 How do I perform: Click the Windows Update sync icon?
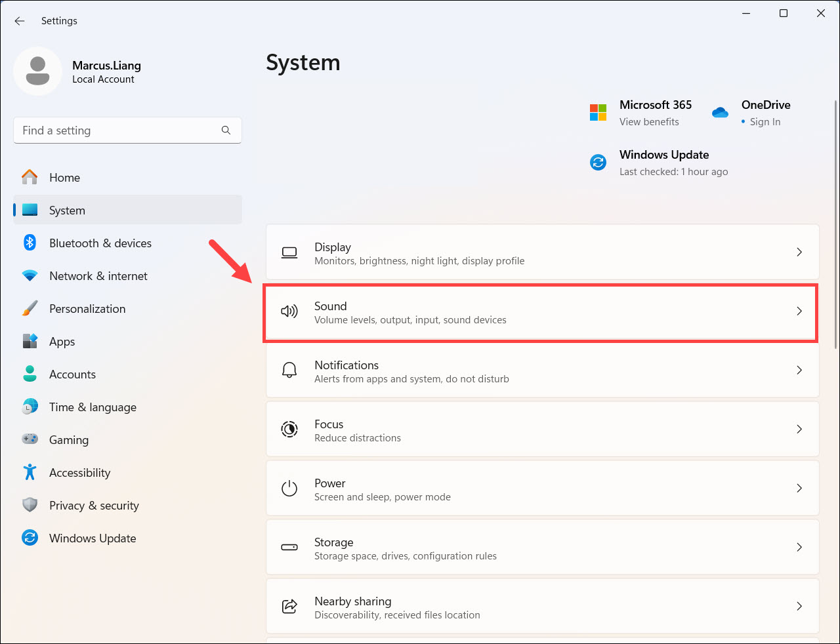coord(598,162)
